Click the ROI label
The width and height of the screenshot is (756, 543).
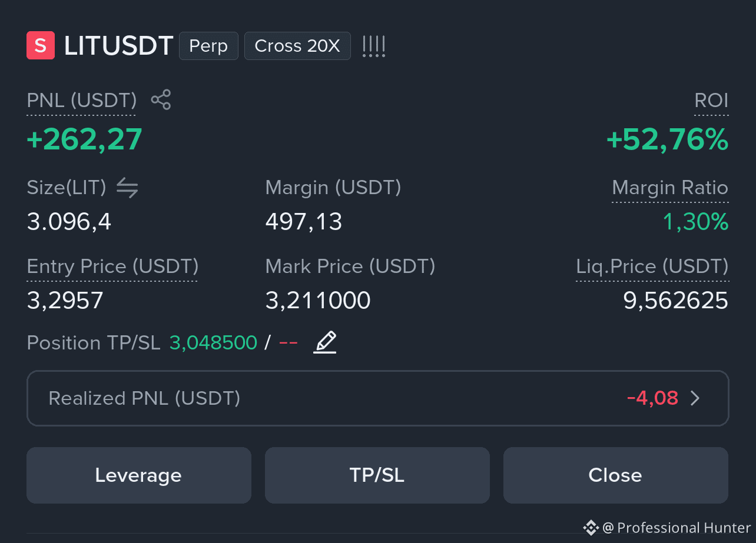click(x=711, y=101)
